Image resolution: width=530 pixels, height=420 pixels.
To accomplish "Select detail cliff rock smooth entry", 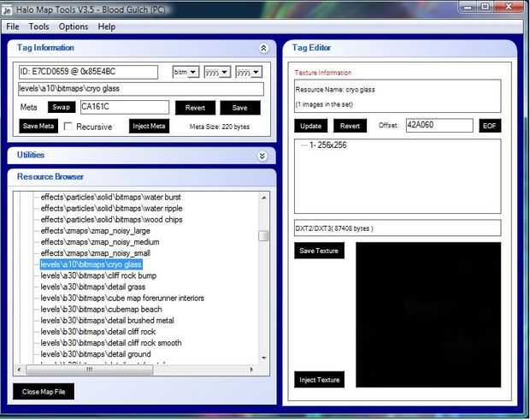I will 111,343.
